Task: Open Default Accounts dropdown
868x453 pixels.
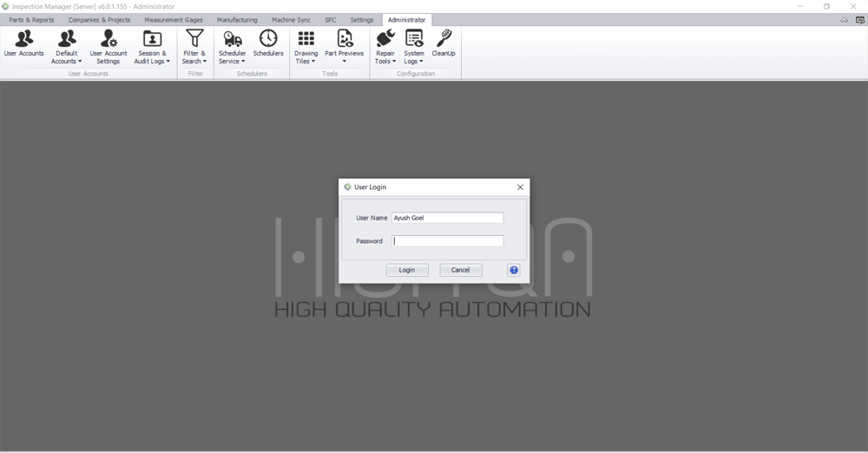Action: click(x=67, y=47)
